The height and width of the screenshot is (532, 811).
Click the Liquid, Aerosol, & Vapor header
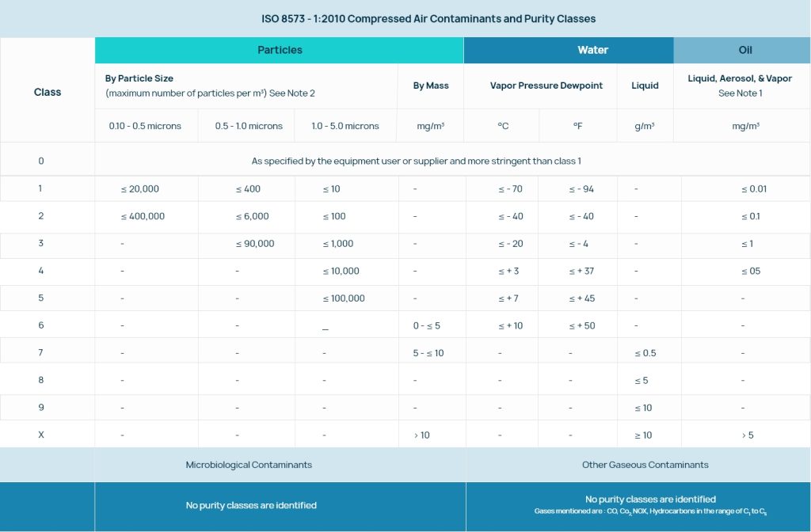740,78
